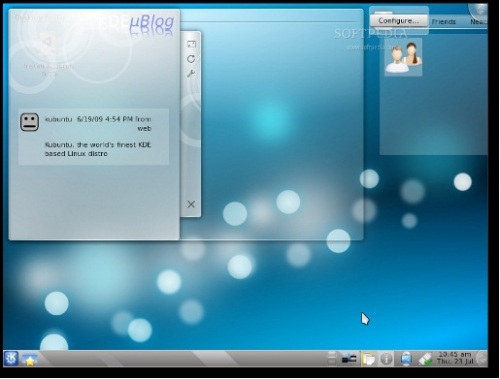The width and height of the screenshot is (500, 379).
Task: Click the two-people contacts icon
Action: point(403,57)
